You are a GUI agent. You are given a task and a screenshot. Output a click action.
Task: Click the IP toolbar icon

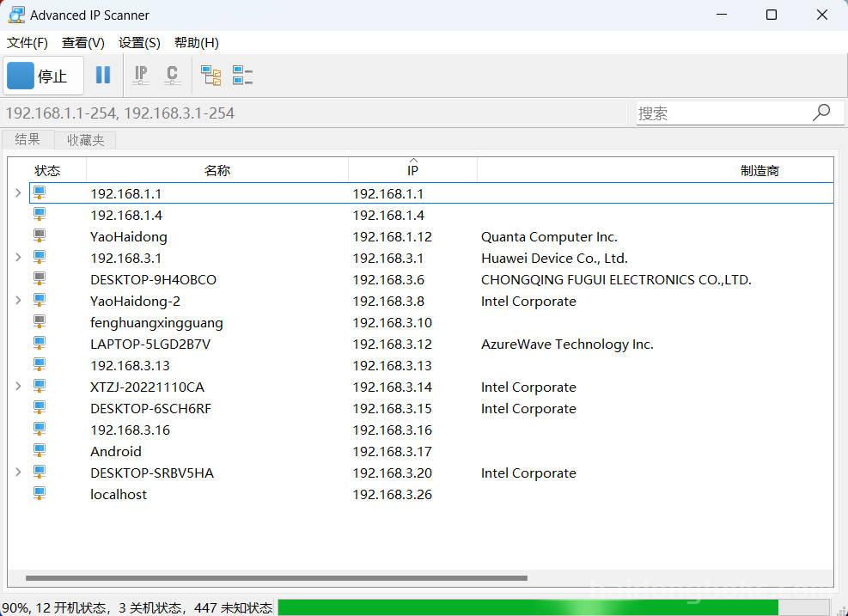coord(141,76)
